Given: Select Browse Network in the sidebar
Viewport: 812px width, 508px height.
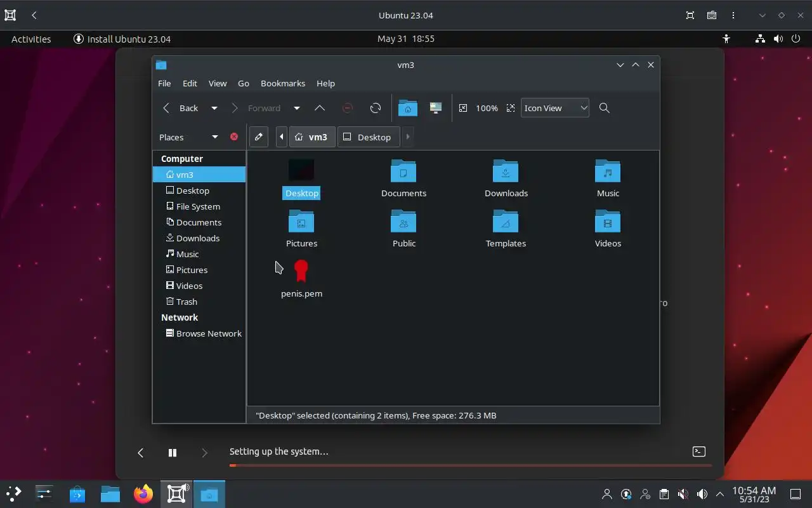Looking at the screenshot, I should click(199, 333).
